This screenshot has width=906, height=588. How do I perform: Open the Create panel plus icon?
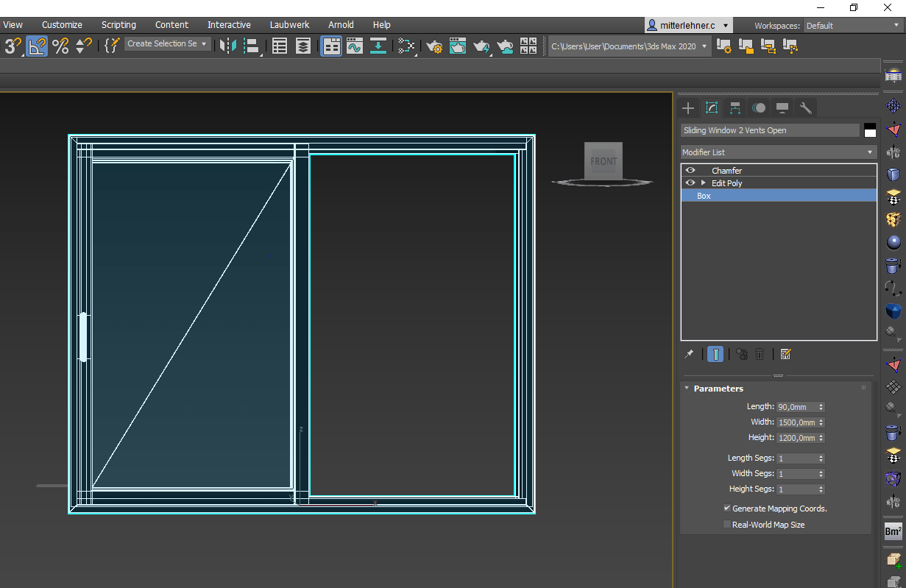688,108
